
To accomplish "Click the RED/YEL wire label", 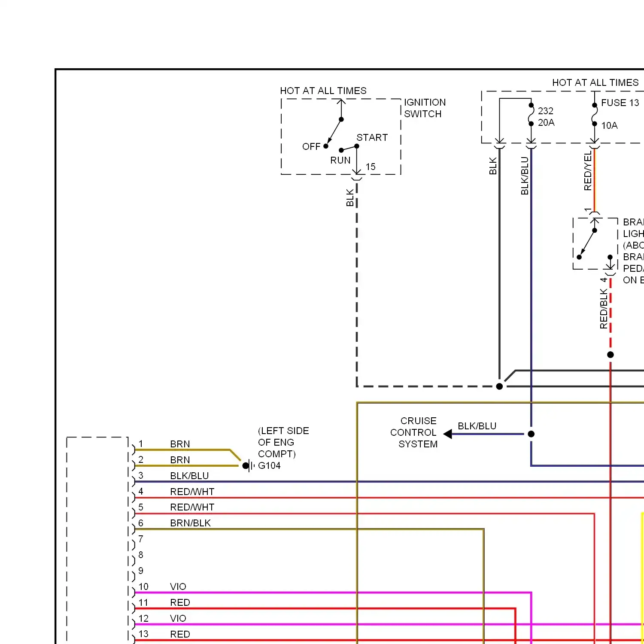I will 588,171.
